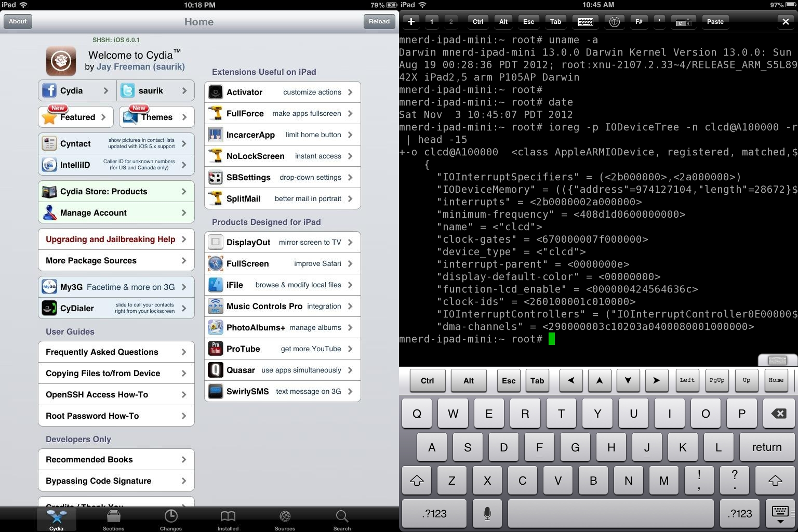The image size is (798, 532).
Task: Open the Cydia Facebook icon link
Action: pos(49,90)
